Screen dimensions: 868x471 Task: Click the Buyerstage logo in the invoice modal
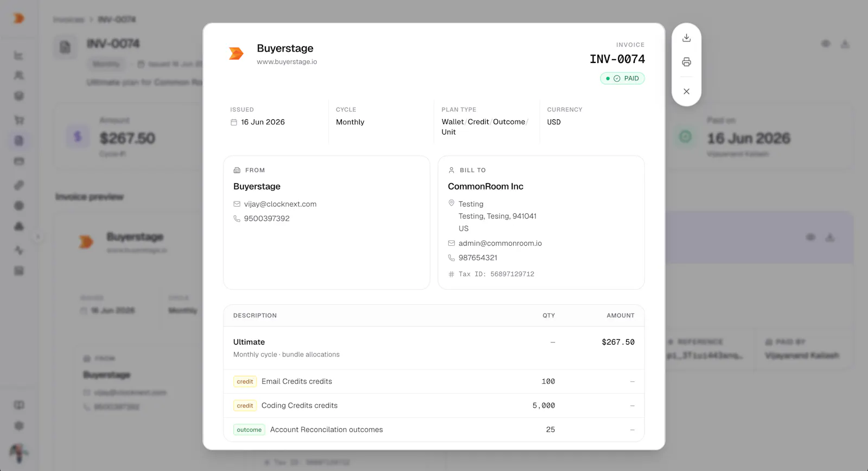[236, 53]
